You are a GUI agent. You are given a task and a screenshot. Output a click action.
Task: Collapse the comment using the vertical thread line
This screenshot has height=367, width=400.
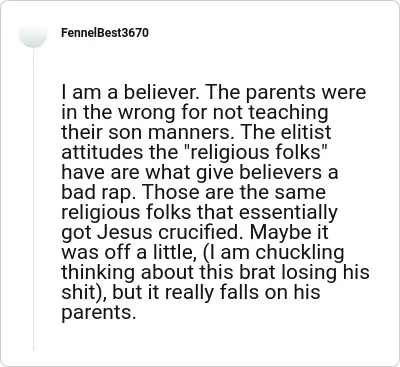coord(33,199)
